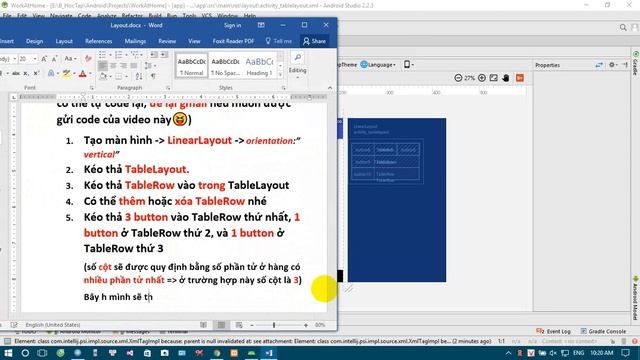Open ribbon display options

[261, 25]
